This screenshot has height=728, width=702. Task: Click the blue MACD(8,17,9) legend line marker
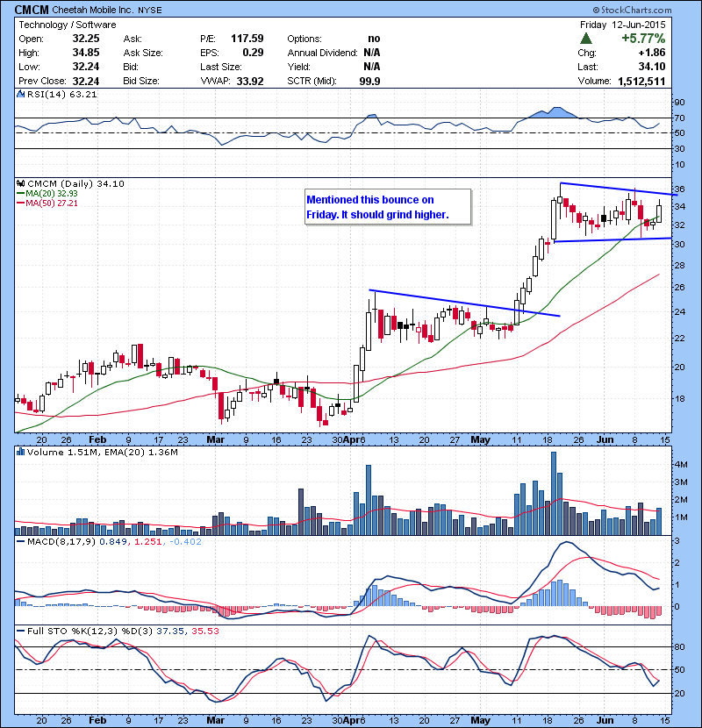click(21, 541)
